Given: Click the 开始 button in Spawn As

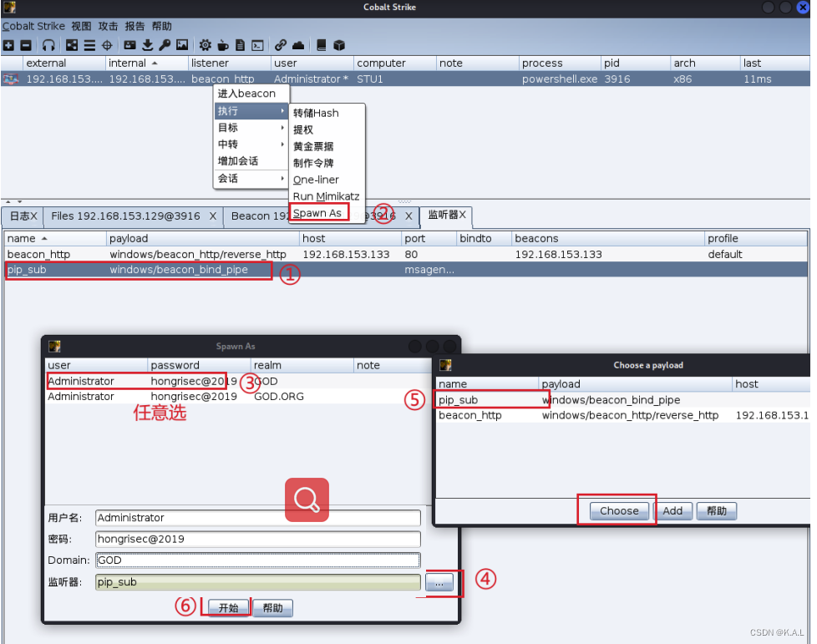Looking at the screenshot, I should [x=227, y=607].
